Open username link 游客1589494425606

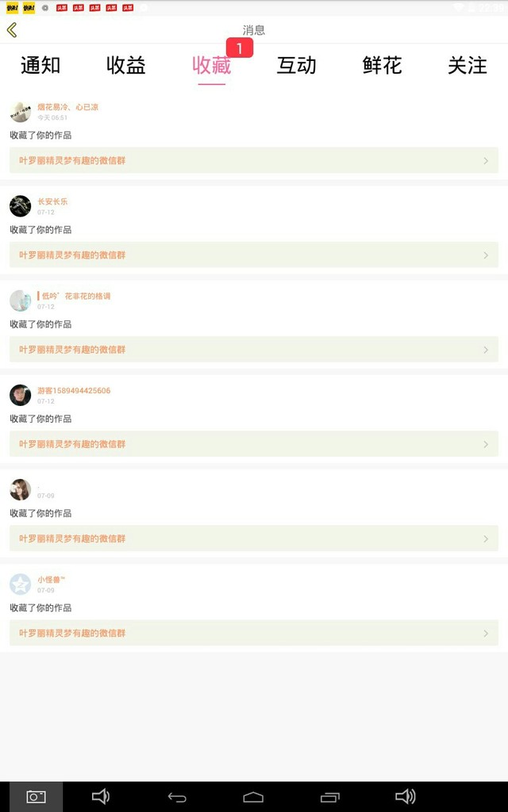74,391
